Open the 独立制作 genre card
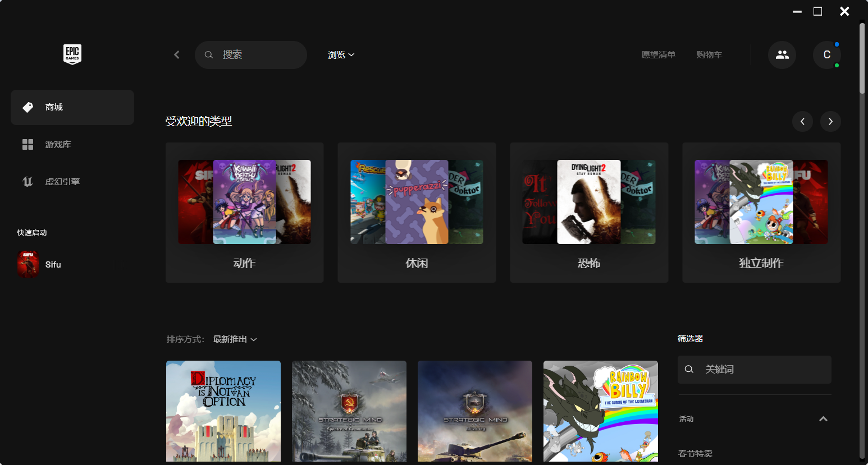The width and height of the screenshot is (868, 465). (761, 213)
